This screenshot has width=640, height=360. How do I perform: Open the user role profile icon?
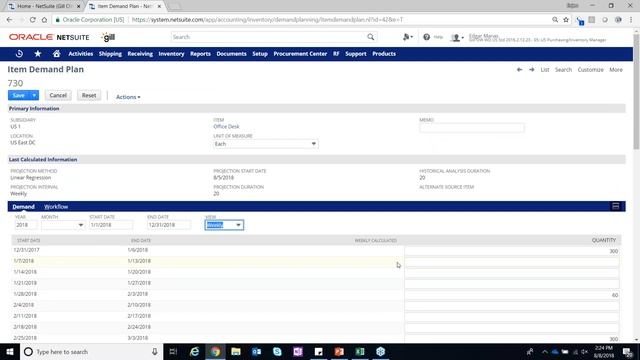pyautogui.click(x=456, y=38)
